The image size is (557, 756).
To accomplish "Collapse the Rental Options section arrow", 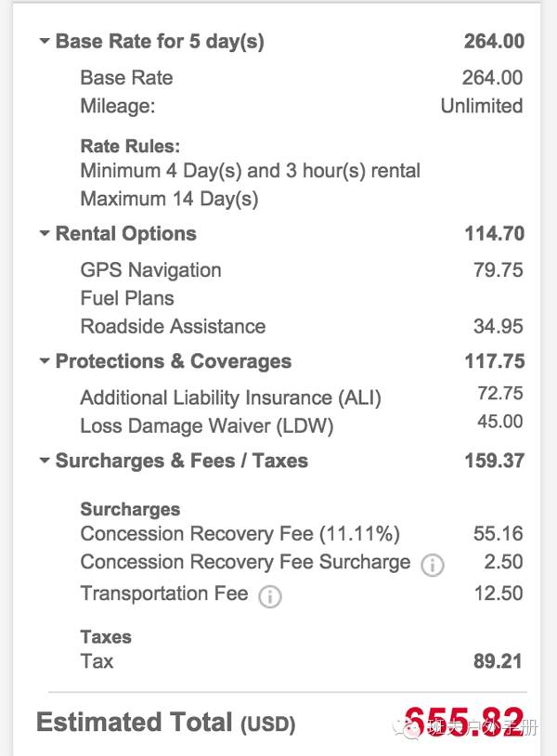I will [44, 234].
